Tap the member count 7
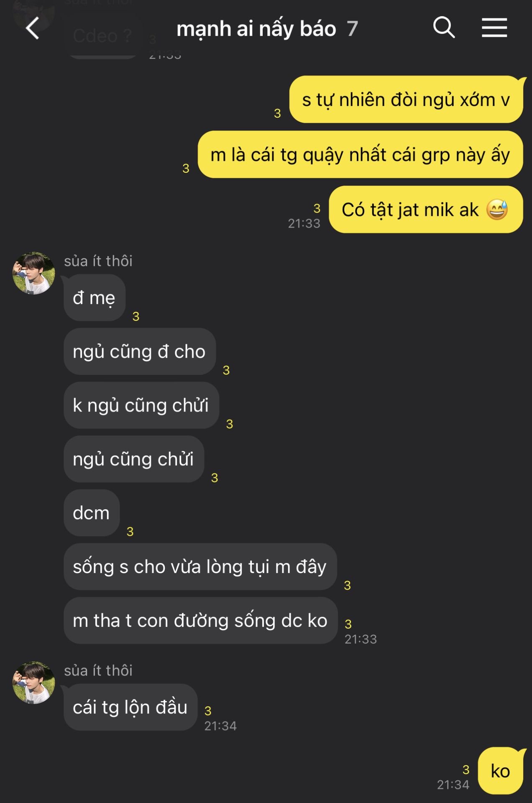 tap(352, 29)
